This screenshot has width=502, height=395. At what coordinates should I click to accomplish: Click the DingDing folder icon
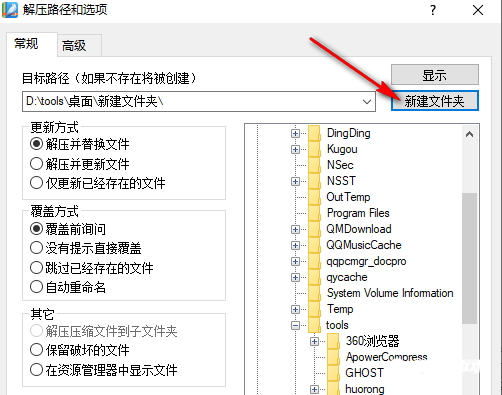[314, 133]
